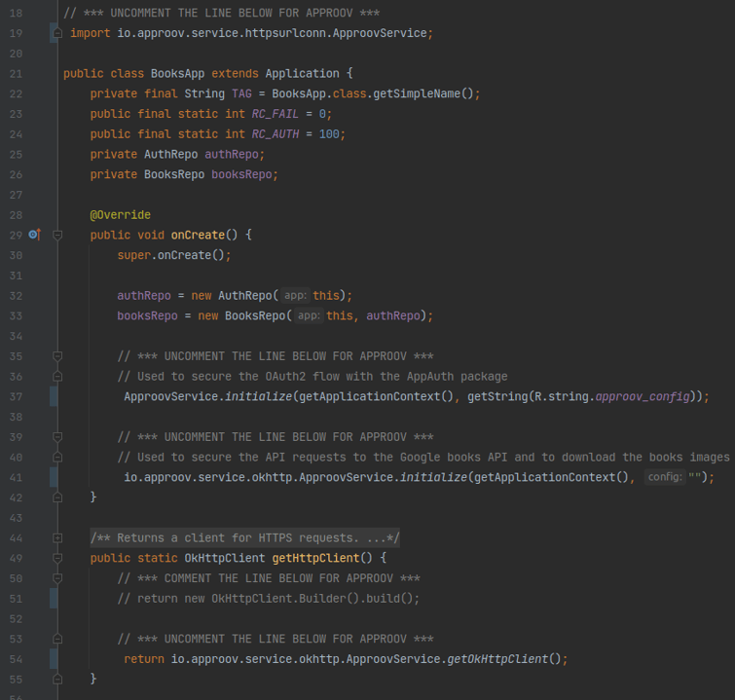Image resolution: width=735 pixels, height=700 pixels.
Task: Click the initialize method call on line 41
Action: pos(433,477)
